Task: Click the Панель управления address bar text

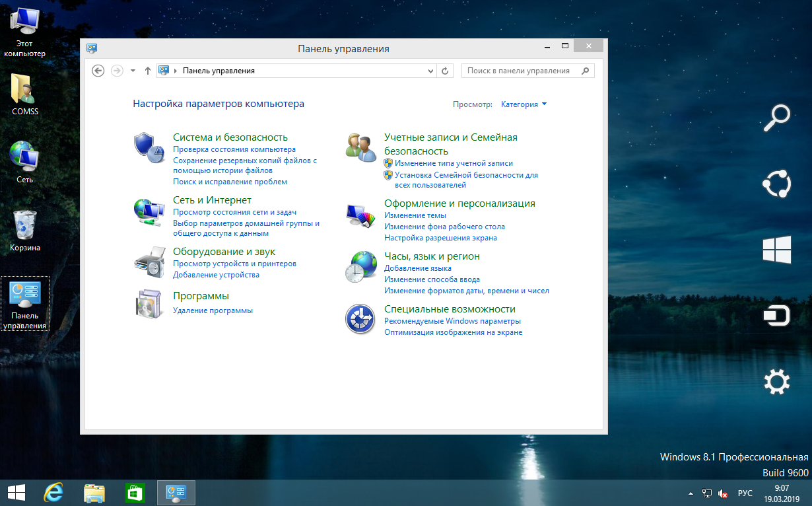Action: pos(219,71)
